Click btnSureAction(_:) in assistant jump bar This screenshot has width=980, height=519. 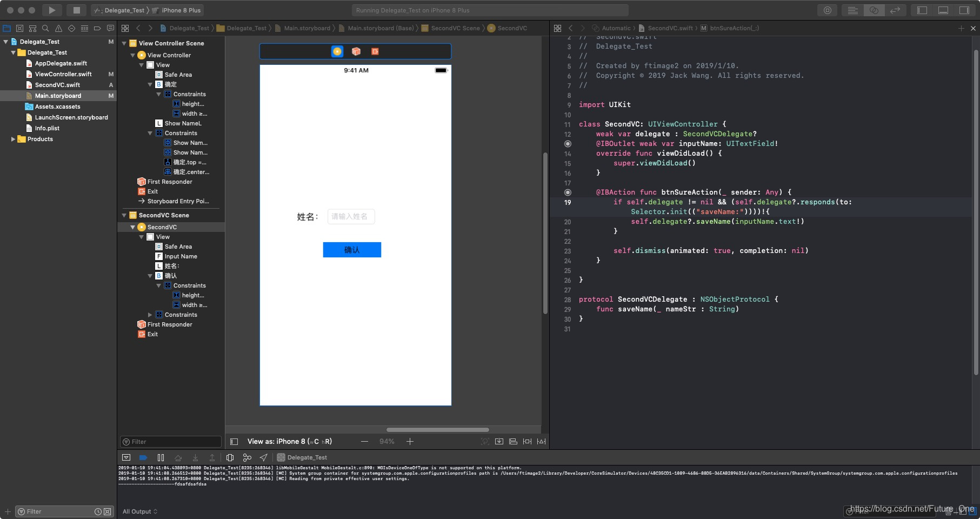730,28
